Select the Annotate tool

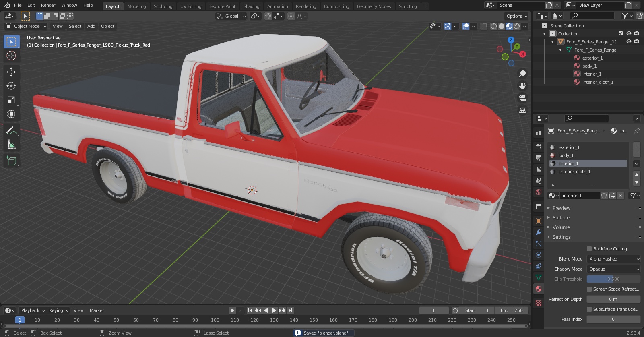(11, 130)
